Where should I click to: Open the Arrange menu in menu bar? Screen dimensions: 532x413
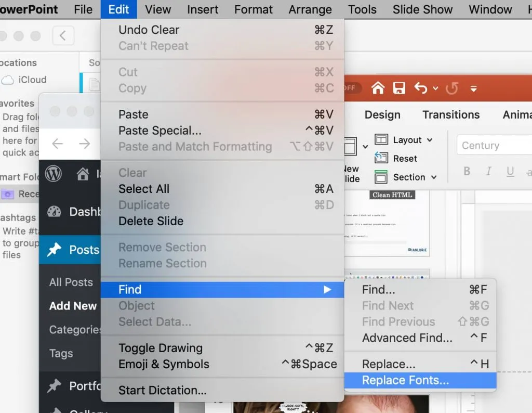(x=310, y=9)
